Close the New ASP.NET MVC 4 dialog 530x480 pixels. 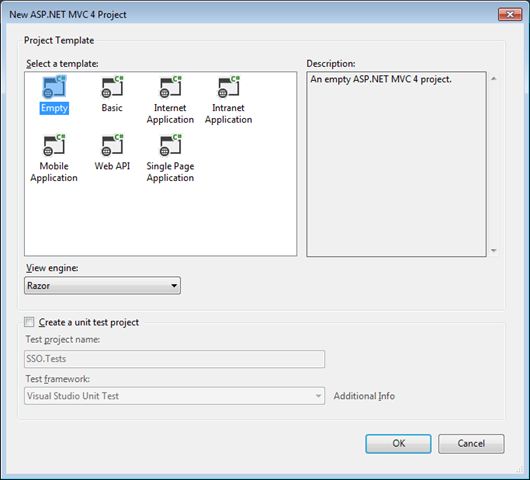pyautogui.click(x=510, y=15)
